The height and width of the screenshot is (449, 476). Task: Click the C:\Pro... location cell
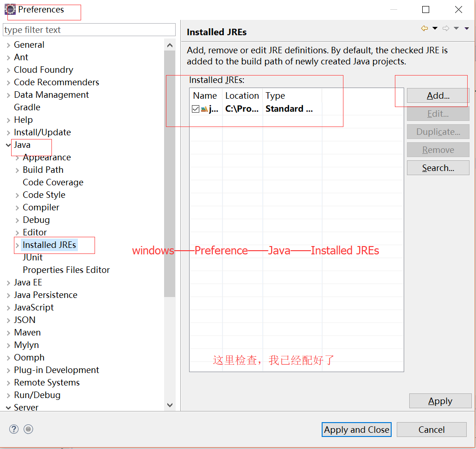coord(242,109)
